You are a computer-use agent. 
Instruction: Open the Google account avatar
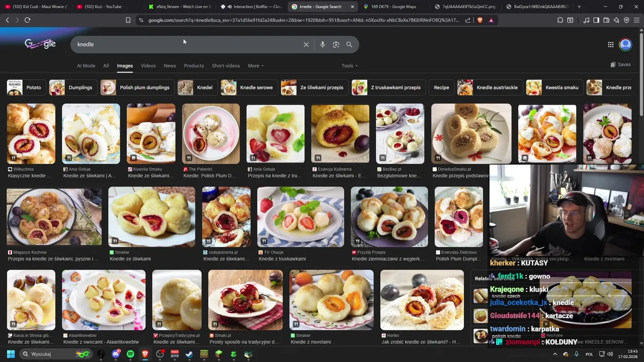click(x=625, y=44)
